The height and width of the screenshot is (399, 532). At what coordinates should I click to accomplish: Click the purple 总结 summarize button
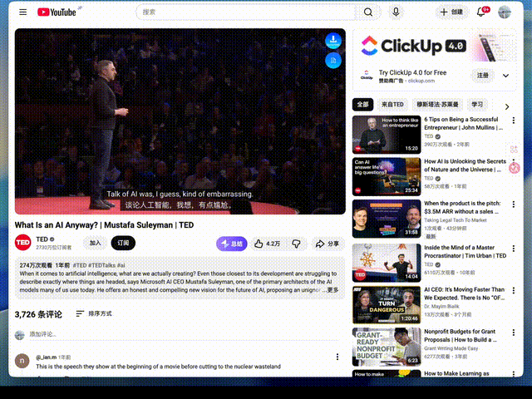(232, 244)
